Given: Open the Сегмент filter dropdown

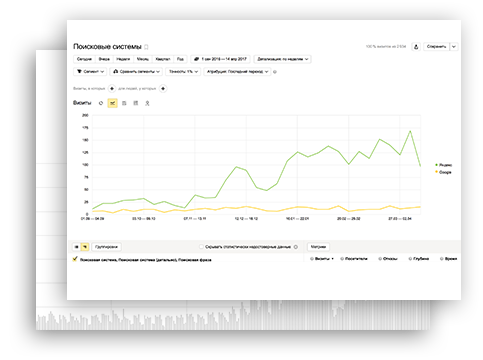Looking at the screenshot, I should [x=90, y=71].
